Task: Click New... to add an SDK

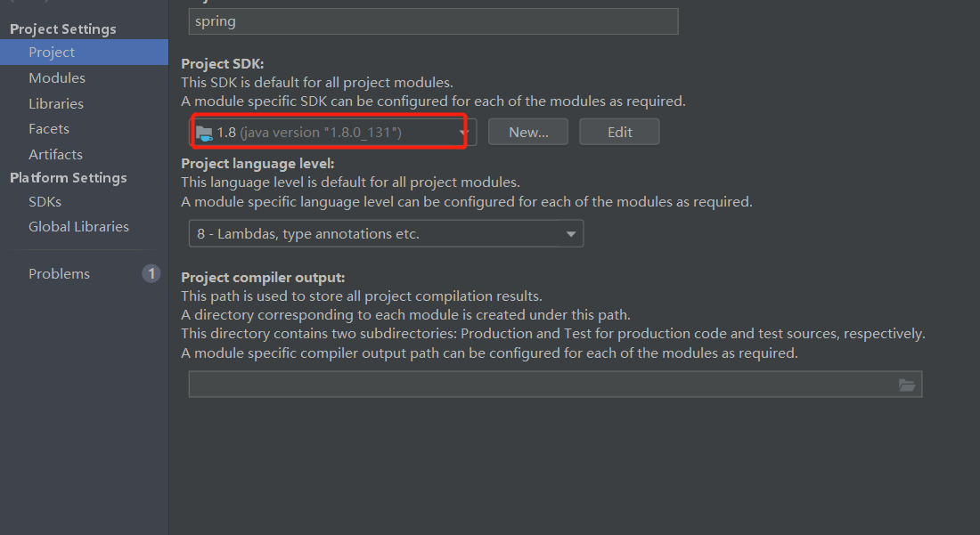Action: [528, 132]
